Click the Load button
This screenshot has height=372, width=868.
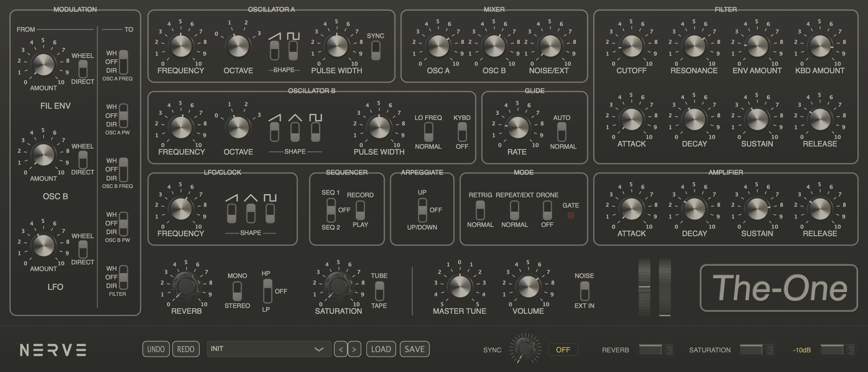click(381, 349)
